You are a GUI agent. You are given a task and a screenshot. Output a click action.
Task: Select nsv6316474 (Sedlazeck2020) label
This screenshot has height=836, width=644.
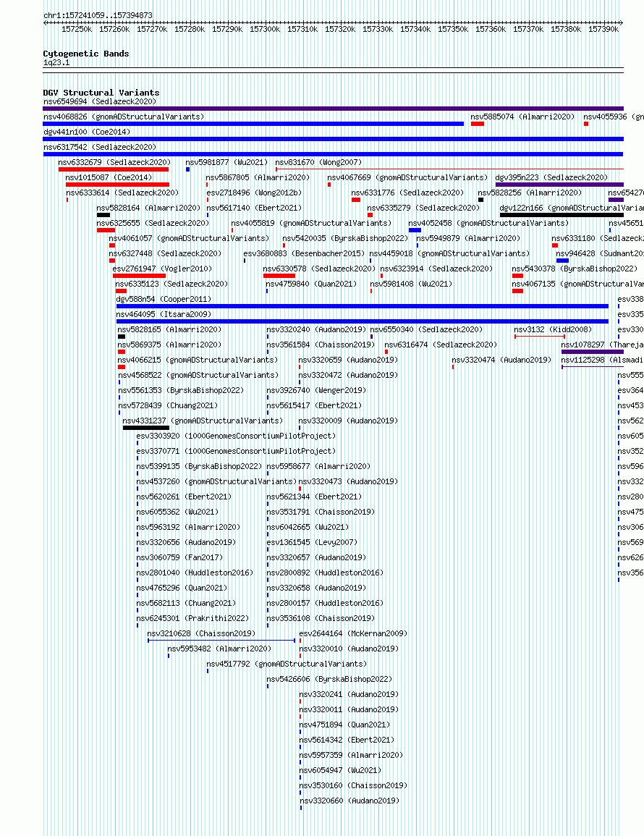click(x=441, y=345)
